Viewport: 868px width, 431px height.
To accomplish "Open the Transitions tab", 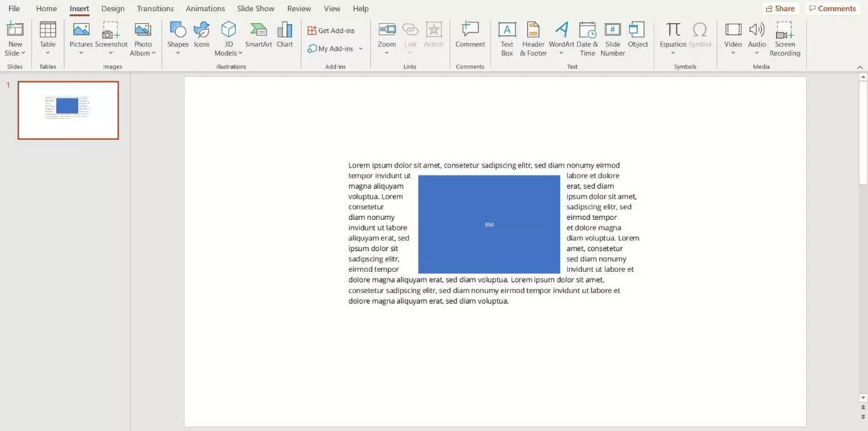I will (x=155, y=9).
